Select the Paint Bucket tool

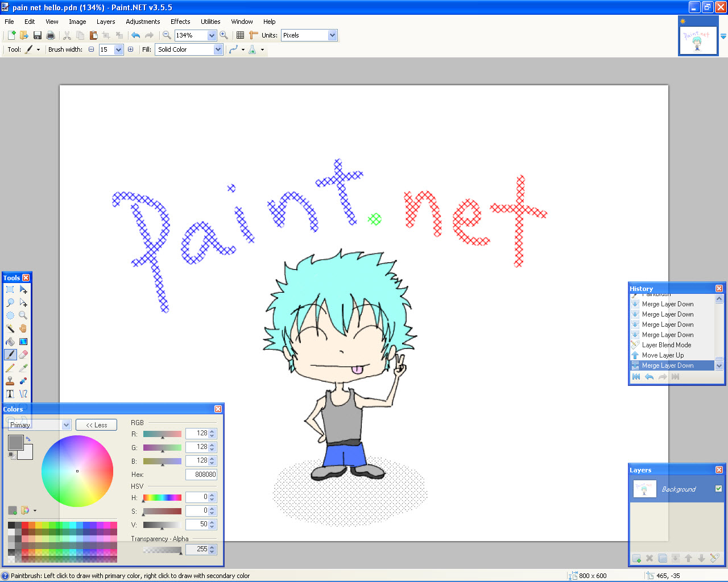pos(10,341)
